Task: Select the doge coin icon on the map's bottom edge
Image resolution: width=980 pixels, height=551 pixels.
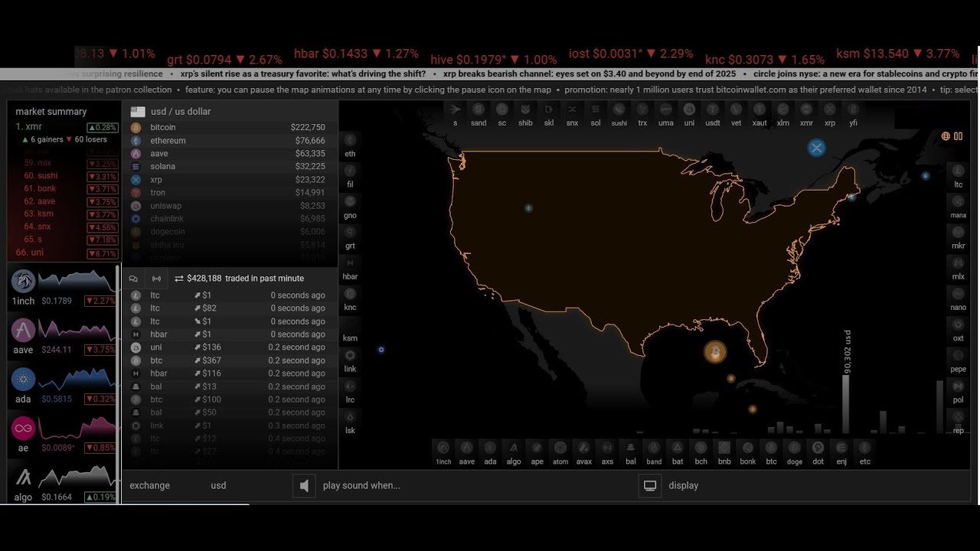Action: [x=795, y=448]
